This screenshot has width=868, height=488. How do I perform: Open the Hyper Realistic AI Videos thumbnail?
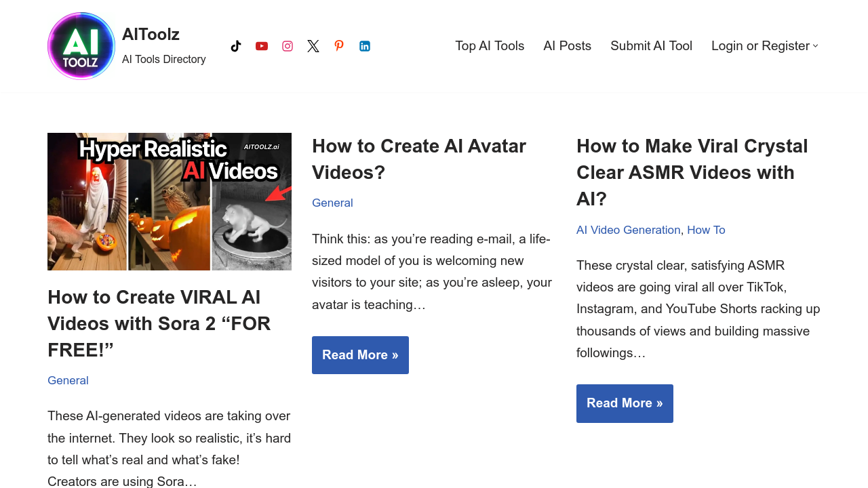click(170, 201)
